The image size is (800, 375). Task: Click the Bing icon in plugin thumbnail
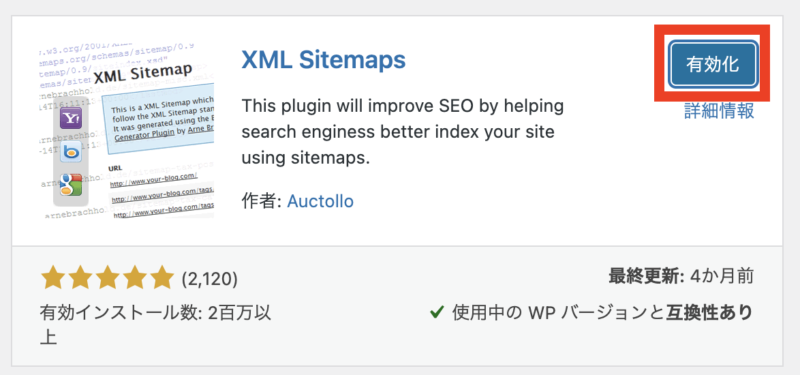tap(69, 153)
